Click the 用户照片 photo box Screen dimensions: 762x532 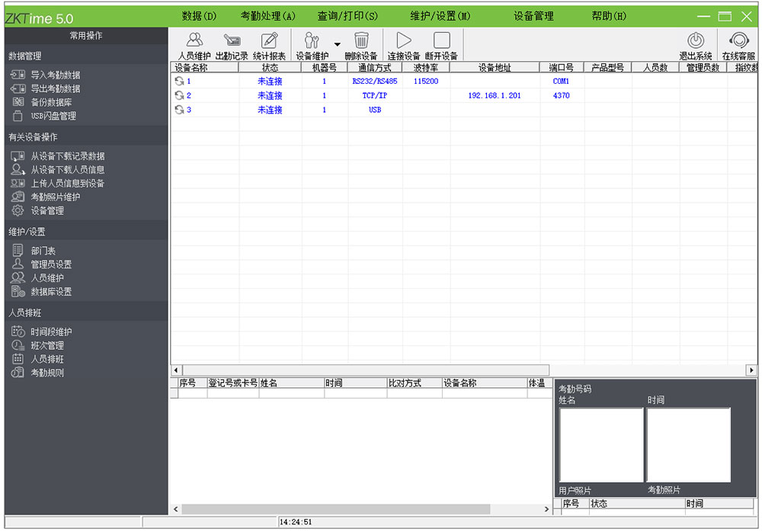pyautogui.click(x=601, y=445)
